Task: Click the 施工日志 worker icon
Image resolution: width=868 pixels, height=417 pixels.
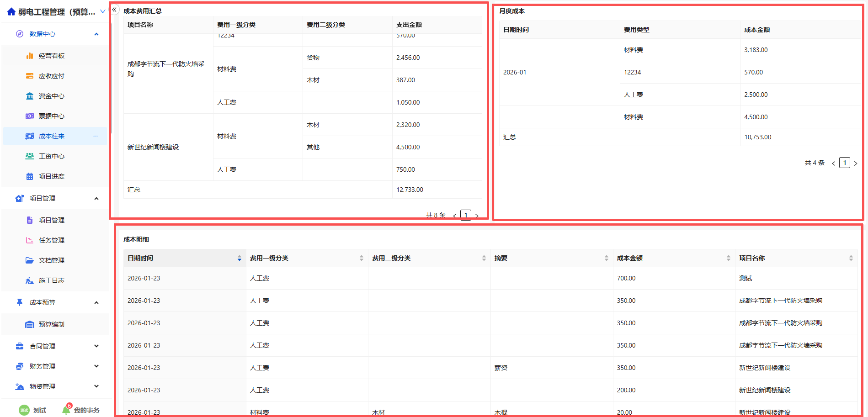Action: [30, 280]
